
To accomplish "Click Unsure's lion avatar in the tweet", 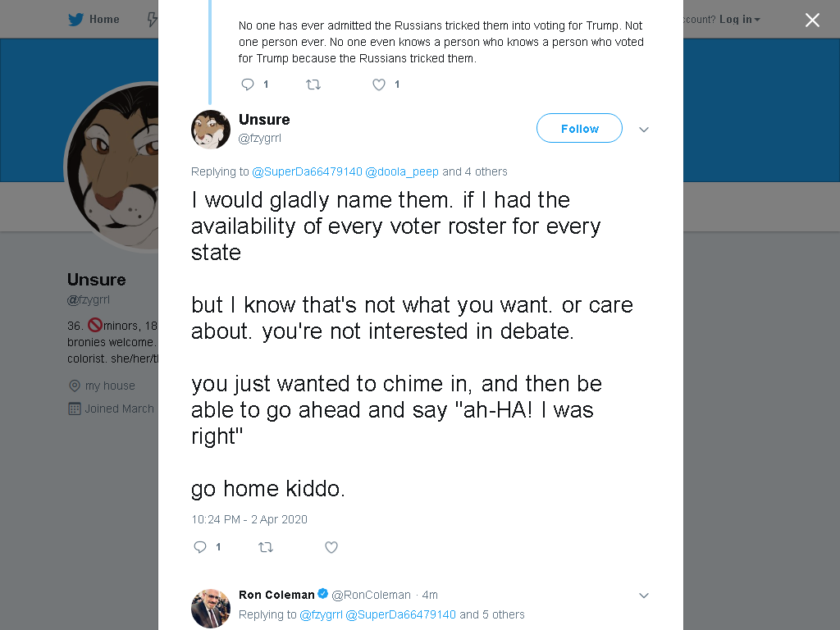I will point(211,129).
